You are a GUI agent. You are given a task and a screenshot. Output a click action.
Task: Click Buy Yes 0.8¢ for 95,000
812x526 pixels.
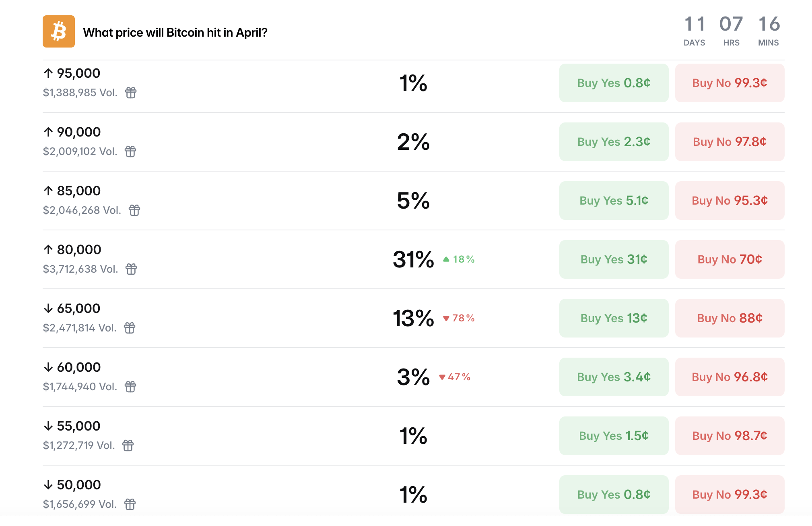(613, 83)
